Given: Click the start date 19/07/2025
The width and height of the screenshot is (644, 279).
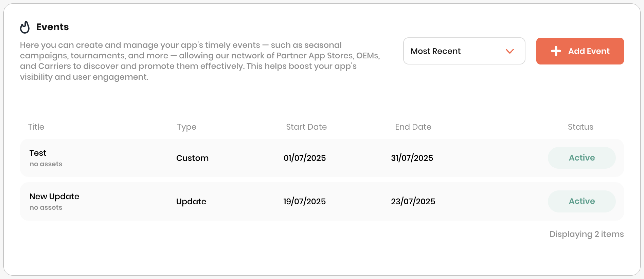Looking at the screenshot, I should (x=305, y=202).
